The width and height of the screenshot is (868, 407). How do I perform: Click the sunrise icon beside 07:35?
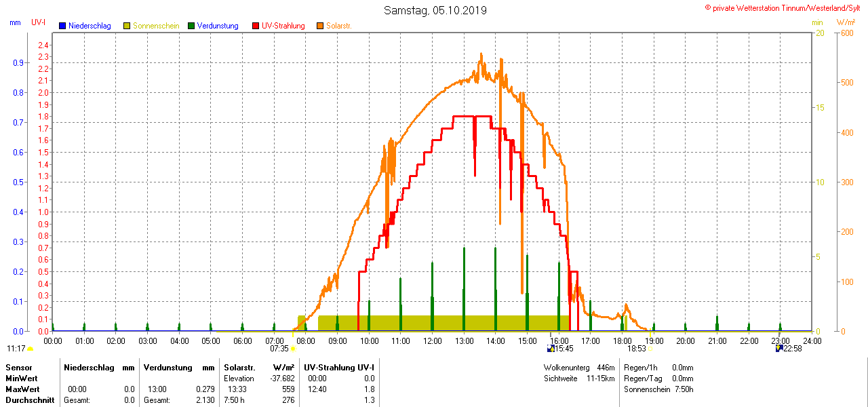pos(293,349)
